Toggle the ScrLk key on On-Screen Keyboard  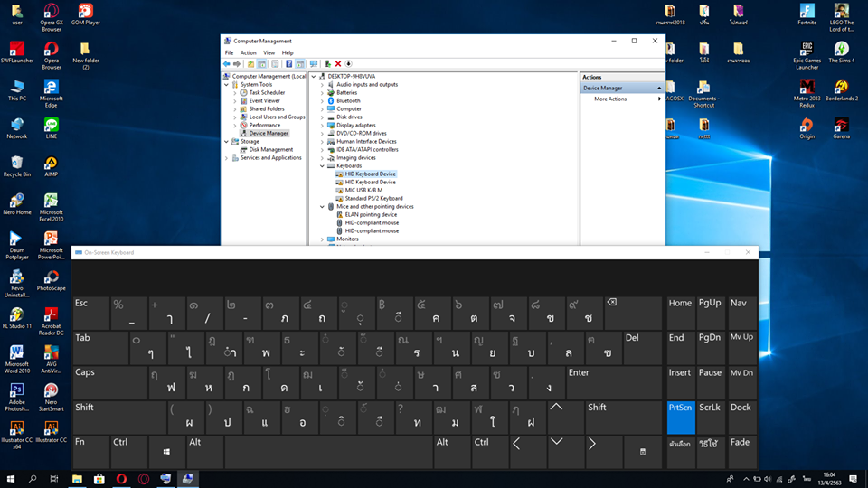[x=709, y=418]
